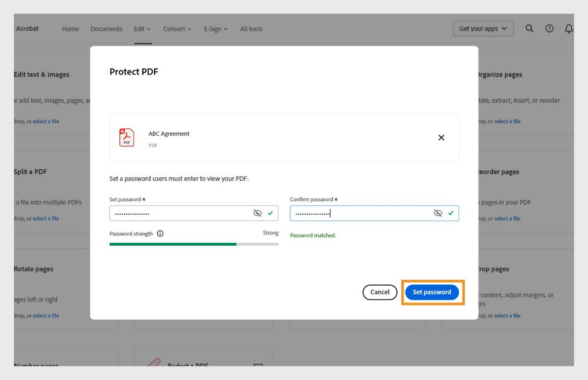Toggle visibility of the entered password

pos(257,213)
